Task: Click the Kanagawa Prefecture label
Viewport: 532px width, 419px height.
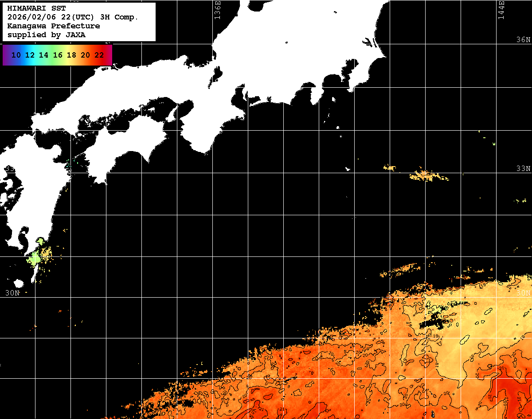Action: click(53, 26)
